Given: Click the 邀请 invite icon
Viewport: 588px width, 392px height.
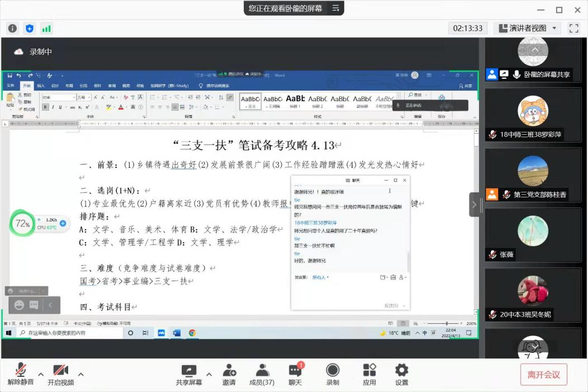Looking at the screenshot, I should pos(229,371).
